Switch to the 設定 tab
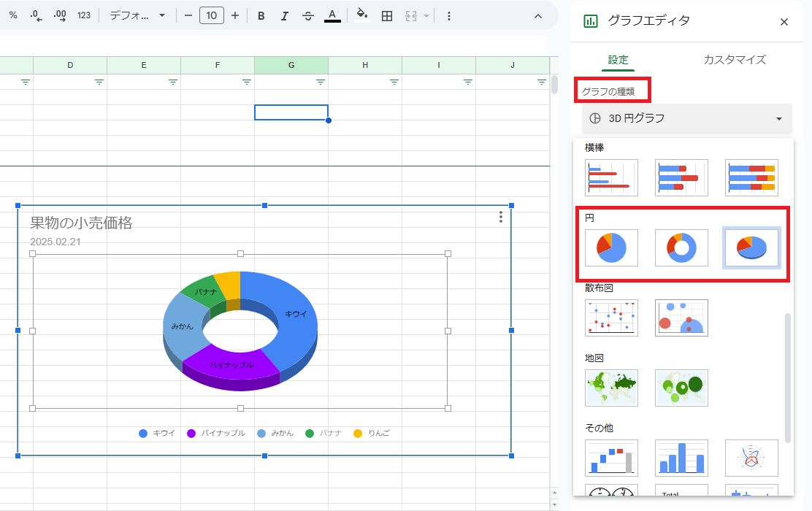 tap(618, 60)
